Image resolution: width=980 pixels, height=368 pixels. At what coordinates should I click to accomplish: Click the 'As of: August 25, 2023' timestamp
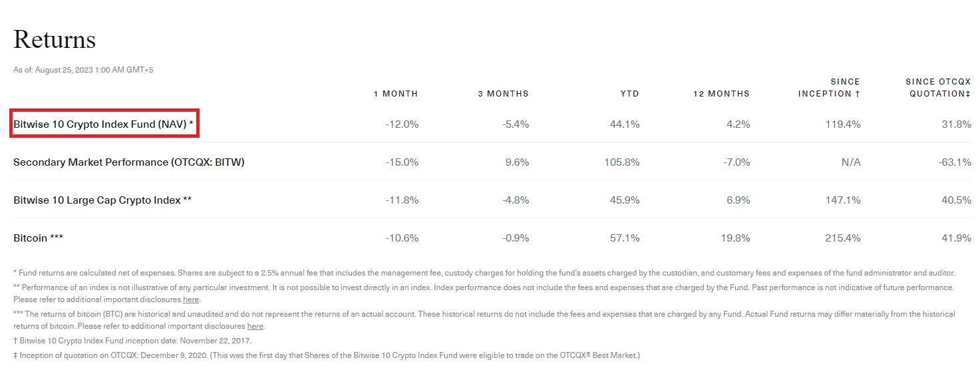coord(83,70)
